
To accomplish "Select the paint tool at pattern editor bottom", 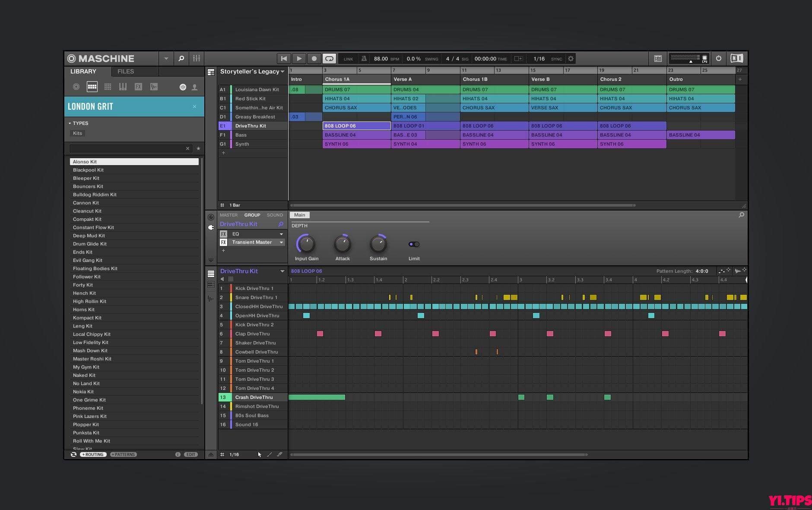I will click(x=269, y=454).
